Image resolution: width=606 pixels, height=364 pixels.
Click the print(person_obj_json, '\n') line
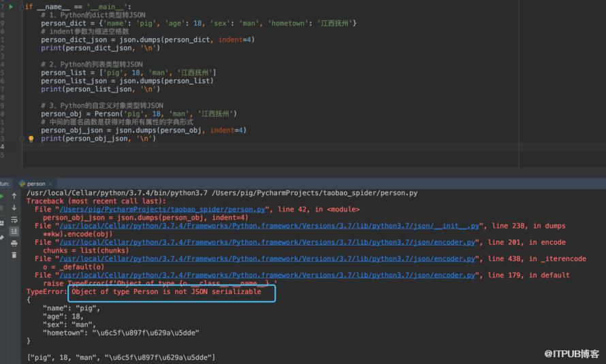pos(99,139)
